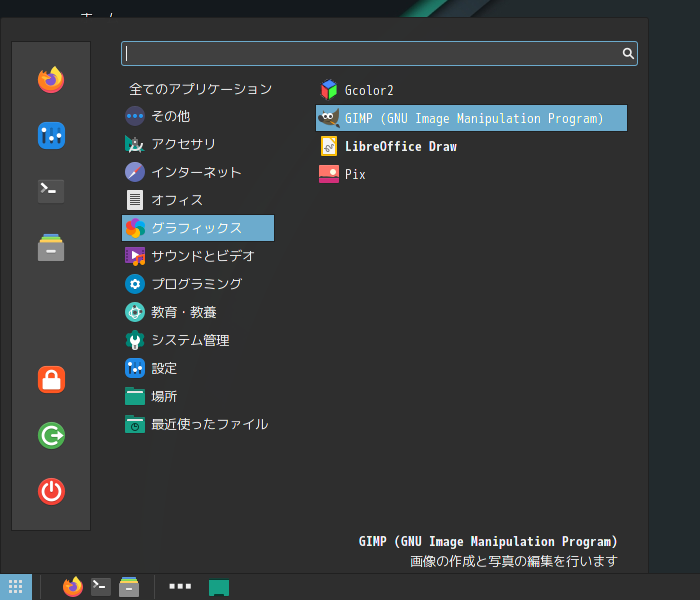Image resolution: width=700 pixels, height=600 pixels.
Task: Open the システム管理 category
Action: (x=198, y=340)
